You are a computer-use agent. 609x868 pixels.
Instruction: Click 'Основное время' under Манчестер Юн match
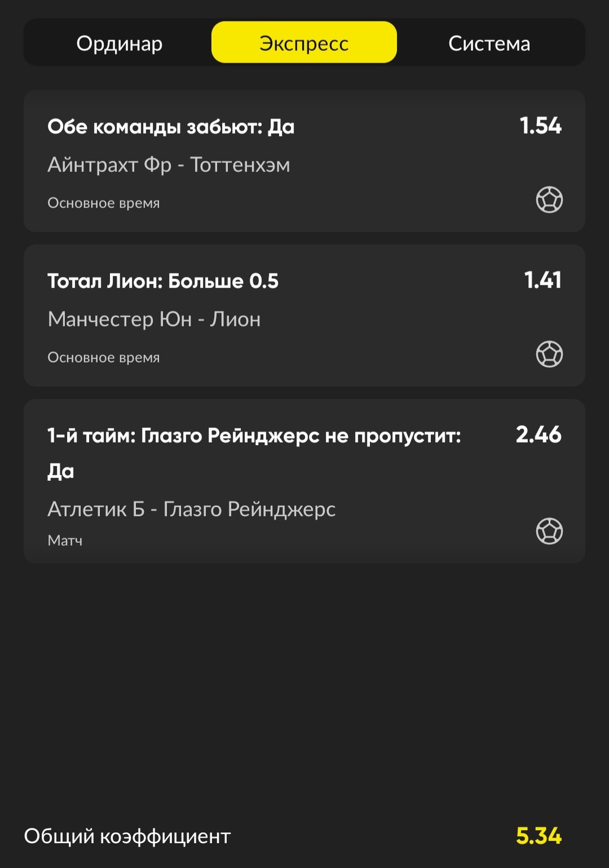pyautogui.click(x=104, y=358)
